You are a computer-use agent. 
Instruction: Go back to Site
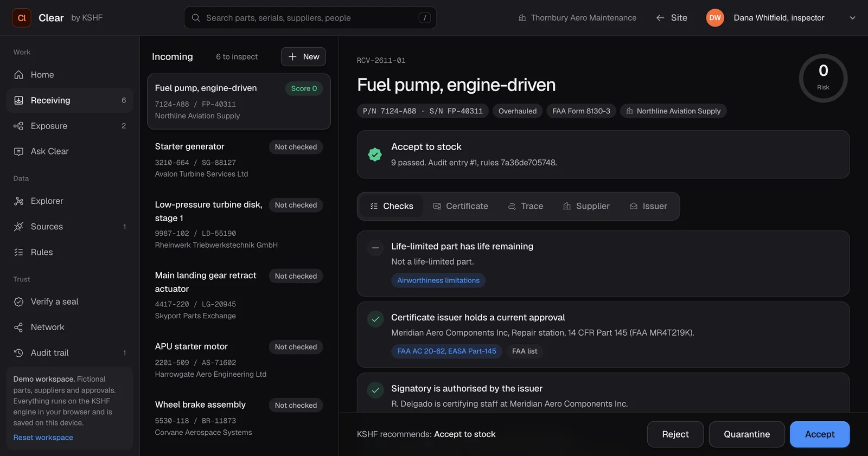pyautogui.click(x=672, y=18)
